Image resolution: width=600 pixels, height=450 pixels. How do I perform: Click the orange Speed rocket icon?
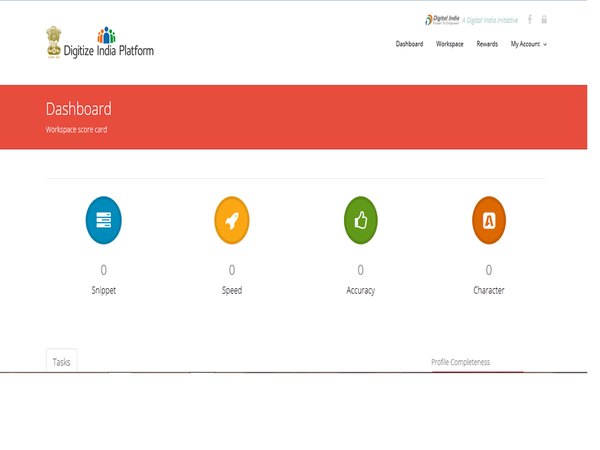coord(232,221)
